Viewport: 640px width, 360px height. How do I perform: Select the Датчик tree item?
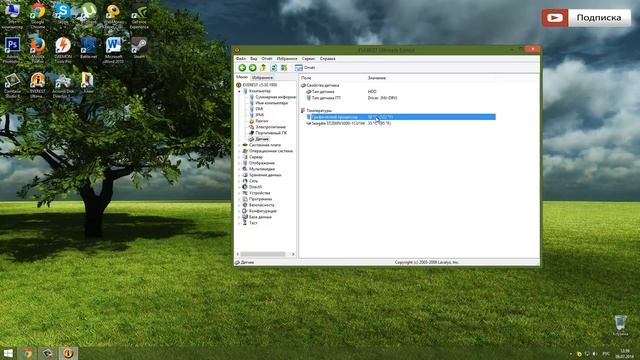259,139
